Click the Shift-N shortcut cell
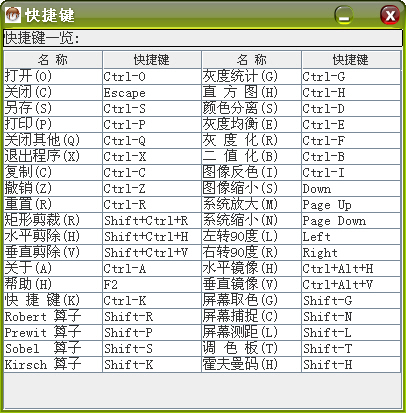This screenshot has height=413, width=406. point(351,317)
